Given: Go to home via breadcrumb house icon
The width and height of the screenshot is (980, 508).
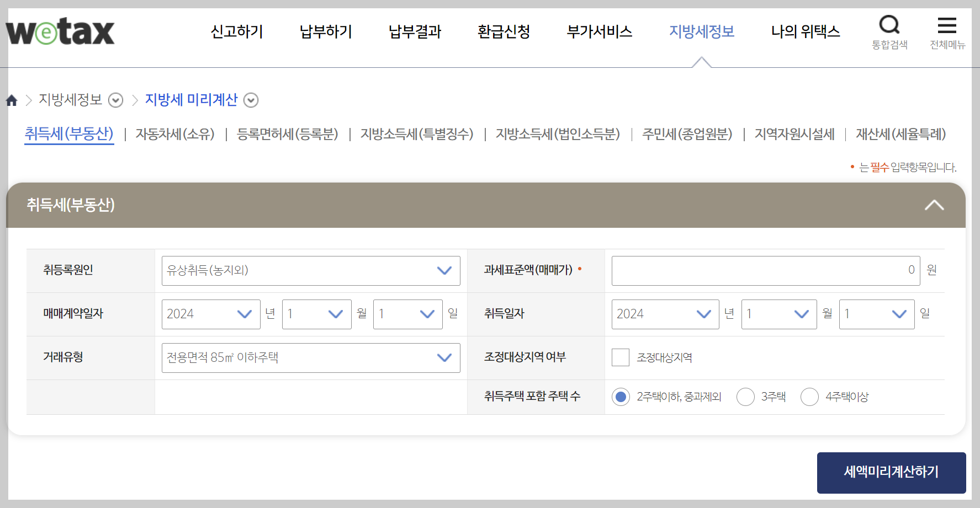Looking at the screenshot, I should tap(12, 100).
